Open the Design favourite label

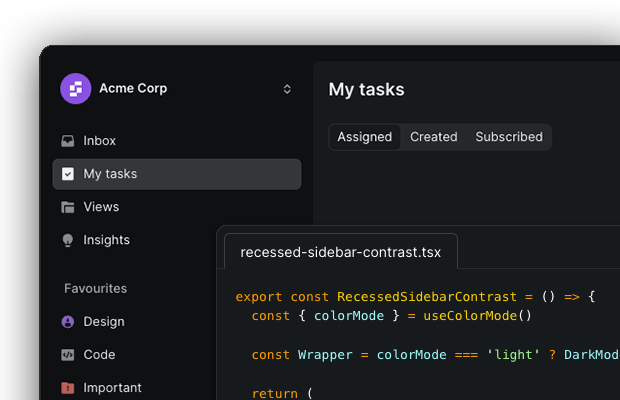104,322
